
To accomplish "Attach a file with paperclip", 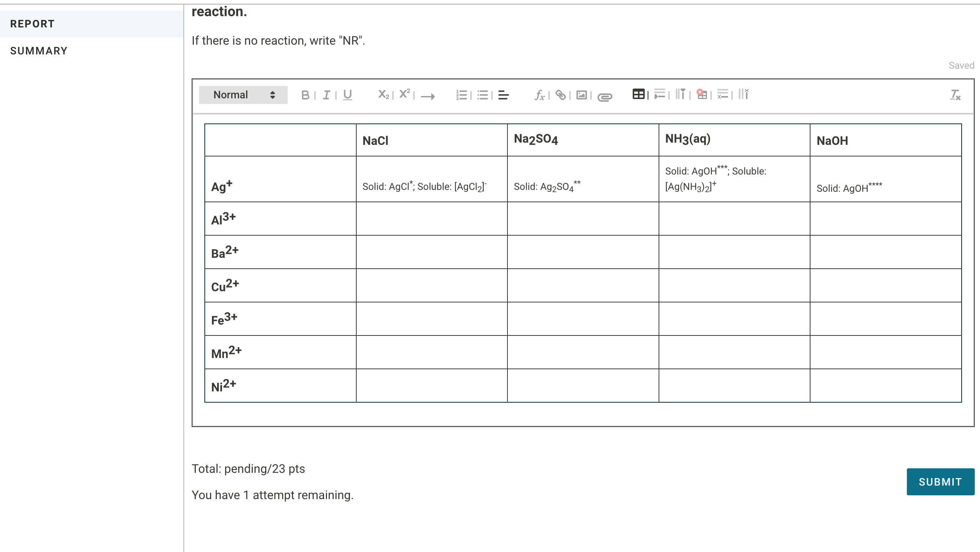I will coord(605,97).
